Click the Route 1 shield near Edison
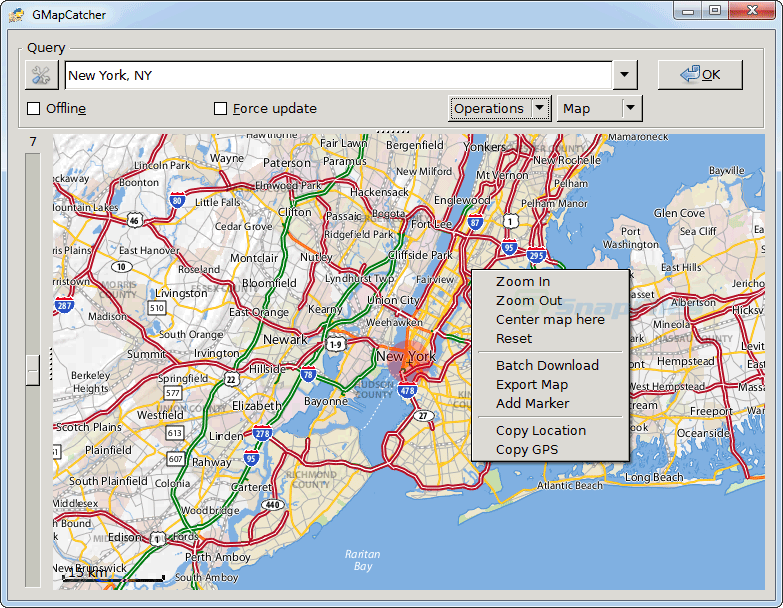Screen dimensions: 783x608 pos(158,539)
